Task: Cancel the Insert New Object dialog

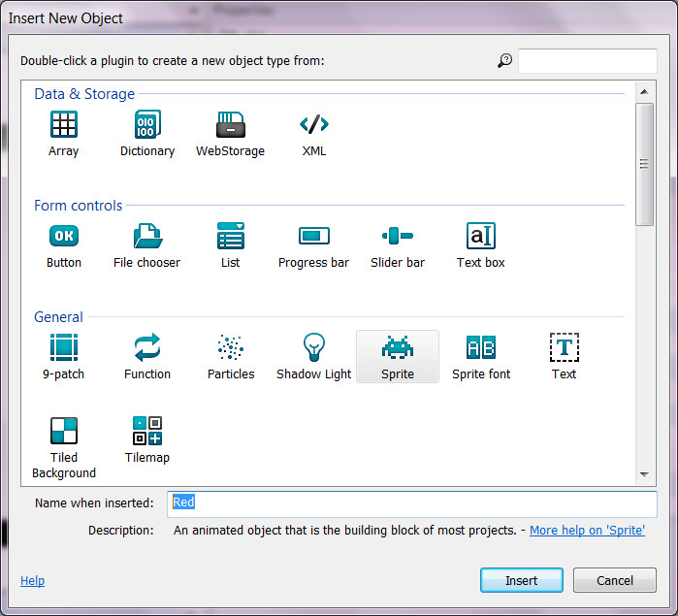Action: (x=615, y=580)
